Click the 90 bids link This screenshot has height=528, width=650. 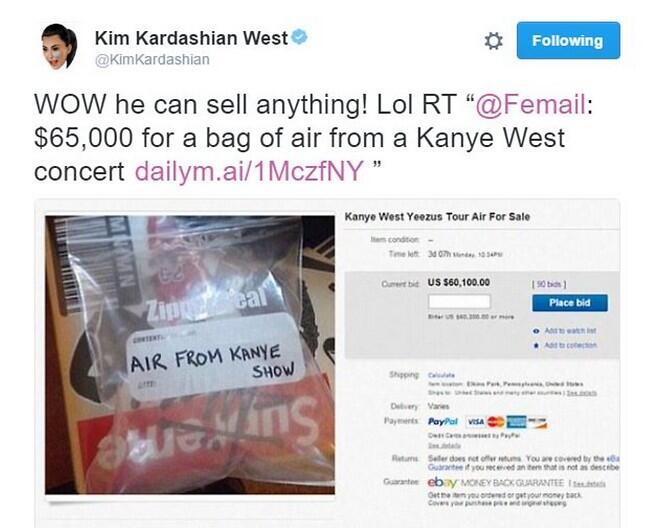point(549,284)
